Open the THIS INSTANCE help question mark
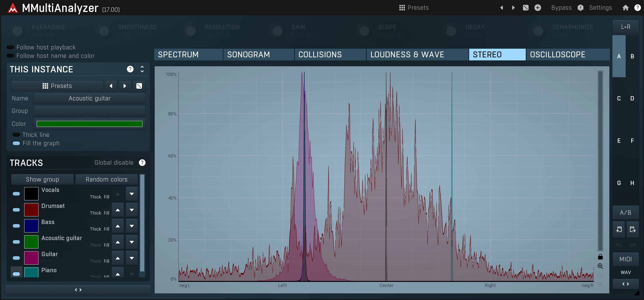Viewport: 644px width, 300px height. (x=130, y=69)
